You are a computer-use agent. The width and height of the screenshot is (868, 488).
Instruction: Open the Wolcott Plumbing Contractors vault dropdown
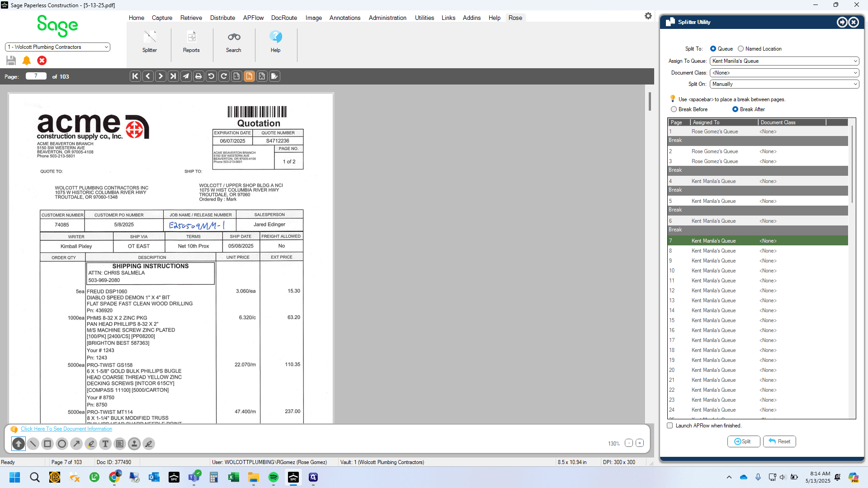(57, 47)
